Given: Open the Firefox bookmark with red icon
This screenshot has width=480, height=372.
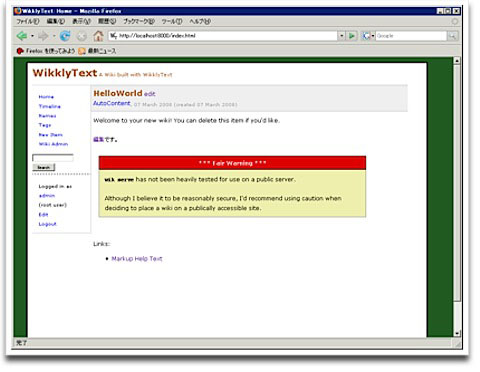Looking at the screenshot, I should (45, 51).
